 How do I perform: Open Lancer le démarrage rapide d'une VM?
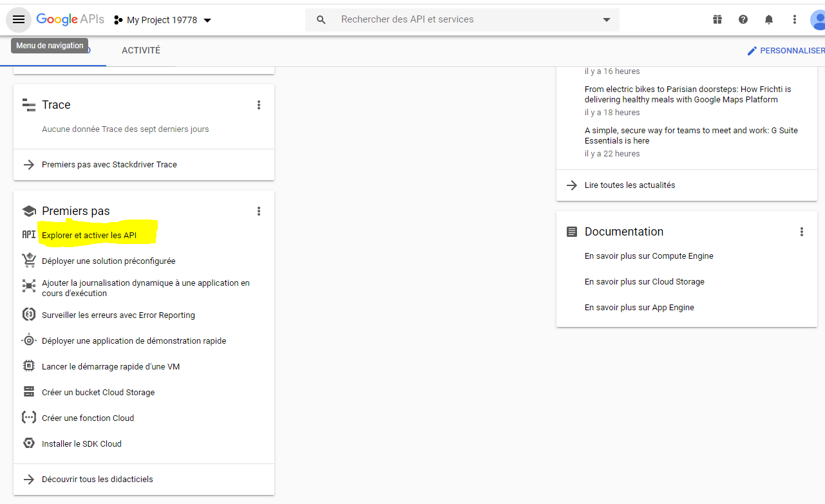(111, 367)
